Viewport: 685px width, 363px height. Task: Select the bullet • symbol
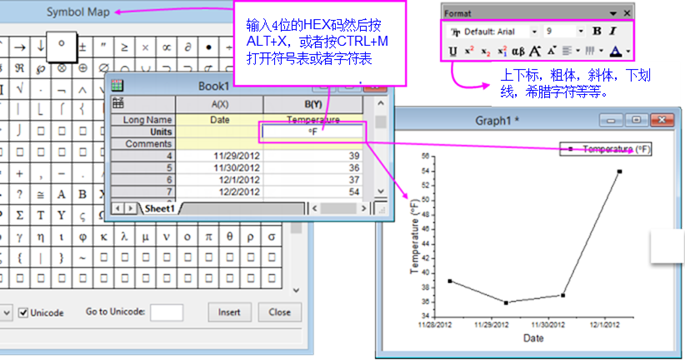click(209, 47)
